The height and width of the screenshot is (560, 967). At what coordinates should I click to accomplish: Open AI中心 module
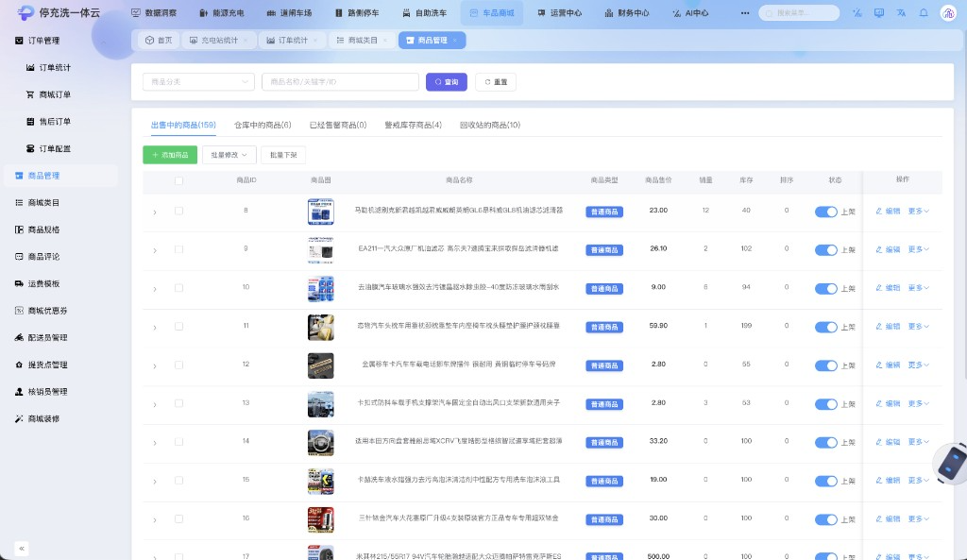690,13
